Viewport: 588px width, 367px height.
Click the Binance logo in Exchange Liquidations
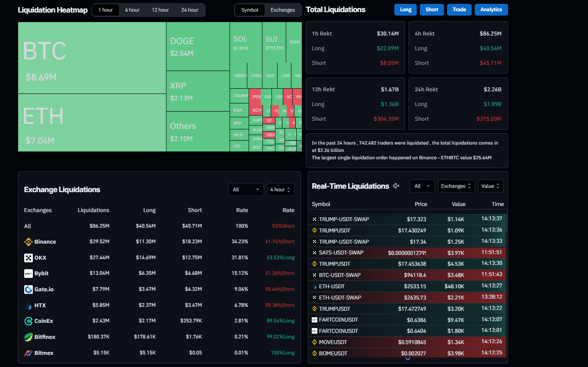[x=29, y=242]
